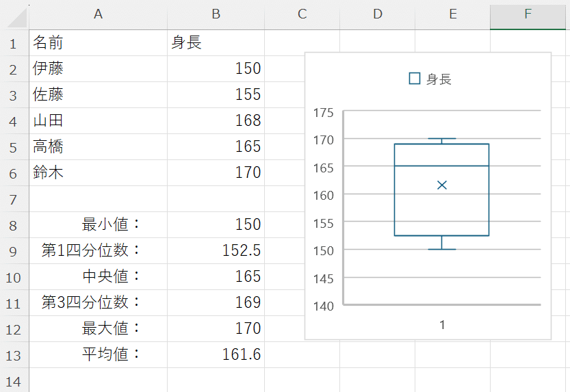The width and height of the screenshot is (570, 392).
Task: Click the value 150 in row 2
Action: click(216, 69)
